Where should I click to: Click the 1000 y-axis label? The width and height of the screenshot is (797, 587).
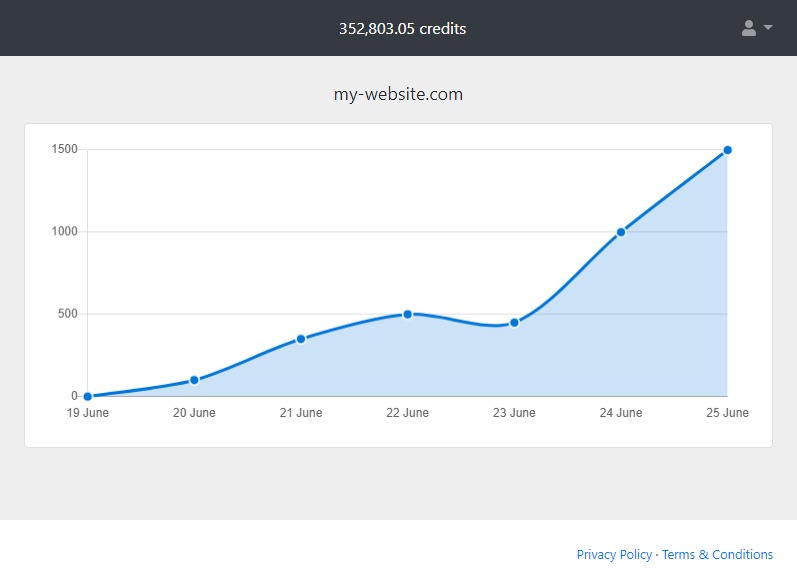[x=65, y=232]
